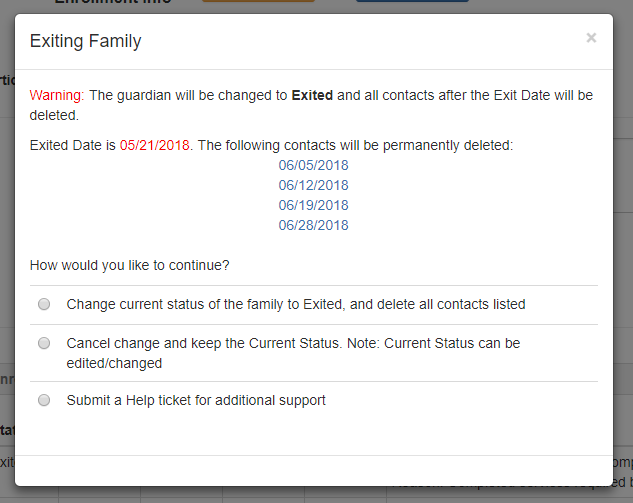Image resolution: width=633 pixels, height=503 pixels.
Task: Click the bold 'Exited' word in the warning
Action: click(312, 95)
